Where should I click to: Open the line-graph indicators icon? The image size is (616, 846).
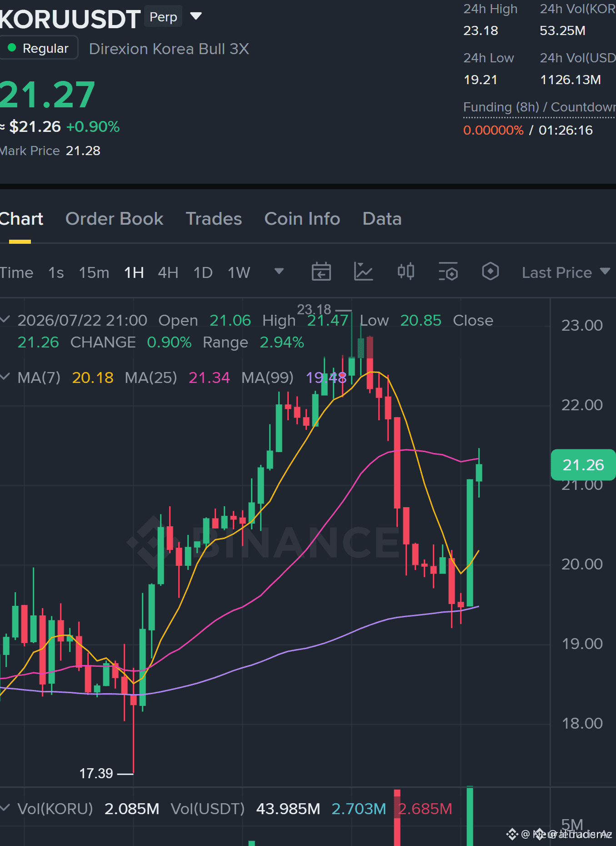click(364, 272)
